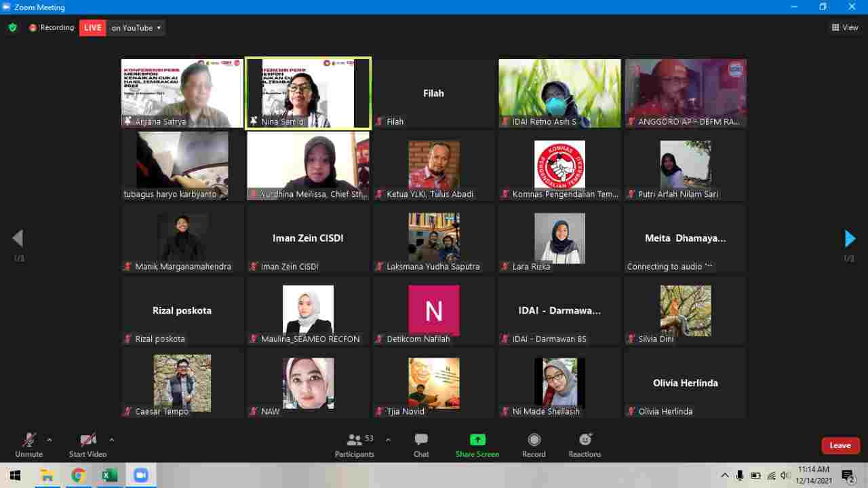868x488 pixels.
Task: Start Video with the camera toggle
Action: pos(87,445)
